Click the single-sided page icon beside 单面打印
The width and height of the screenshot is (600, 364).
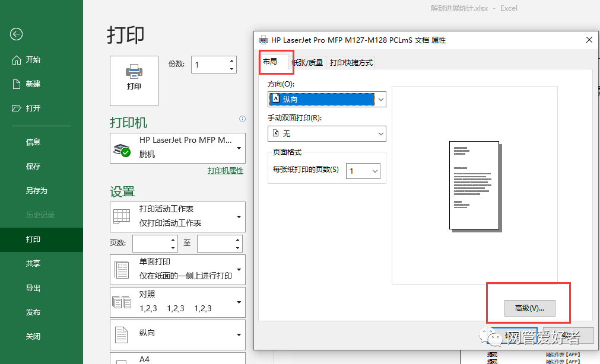122,270
